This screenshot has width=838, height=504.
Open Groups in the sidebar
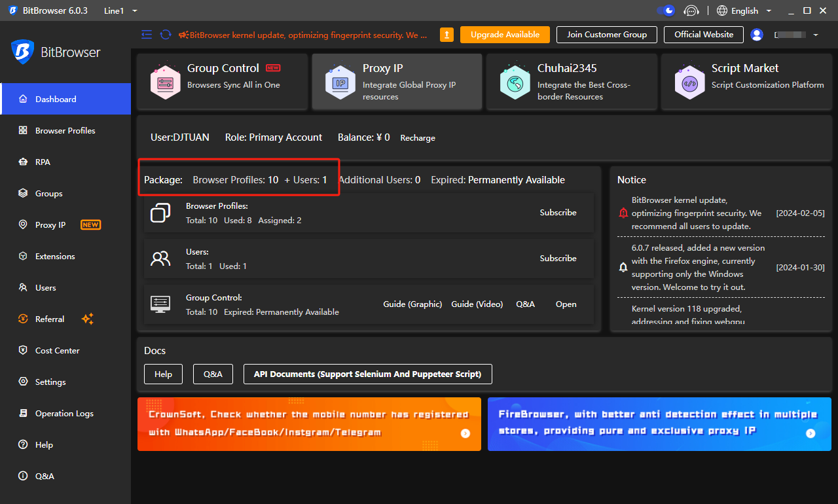pos(65,193)
